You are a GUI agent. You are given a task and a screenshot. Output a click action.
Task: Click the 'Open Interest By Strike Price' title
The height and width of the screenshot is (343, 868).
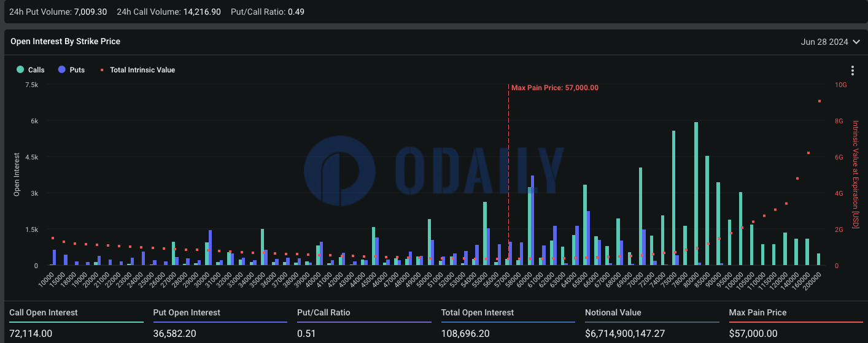pos(65,42)
